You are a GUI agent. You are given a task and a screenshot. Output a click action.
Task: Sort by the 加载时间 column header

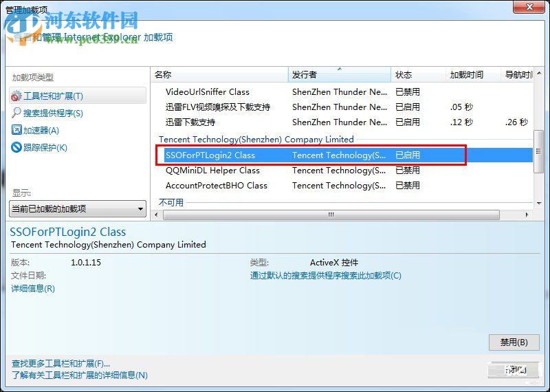(473, 75)
